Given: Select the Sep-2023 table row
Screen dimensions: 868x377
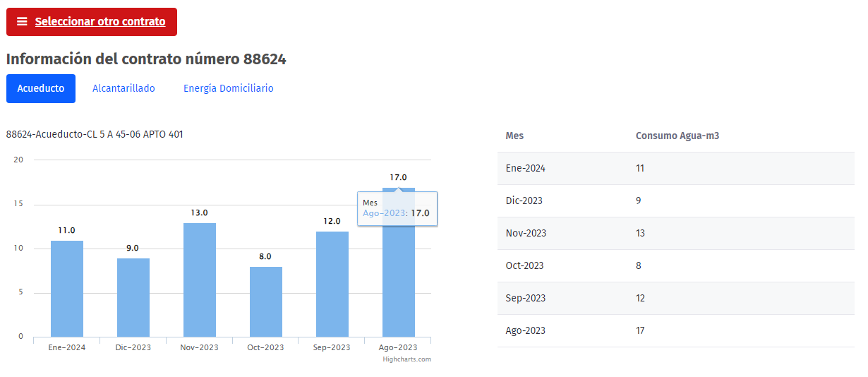Looking at the screenshot, I should tap(675, 298).
